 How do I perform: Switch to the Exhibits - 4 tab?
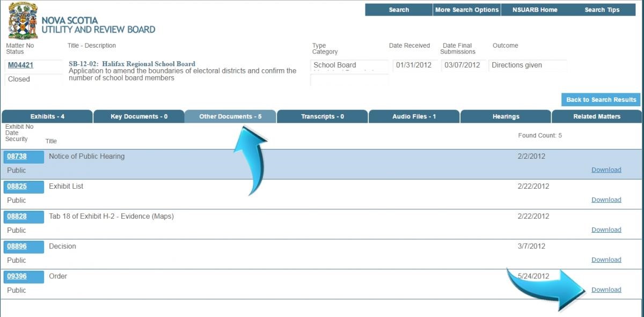point(47,116)
